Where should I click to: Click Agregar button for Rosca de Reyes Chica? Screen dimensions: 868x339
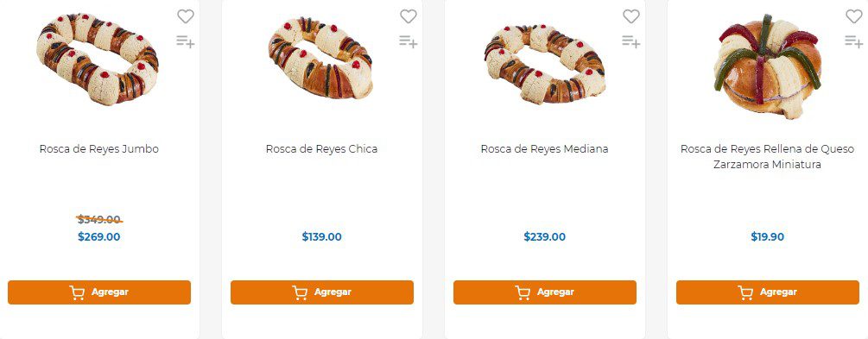322,292
